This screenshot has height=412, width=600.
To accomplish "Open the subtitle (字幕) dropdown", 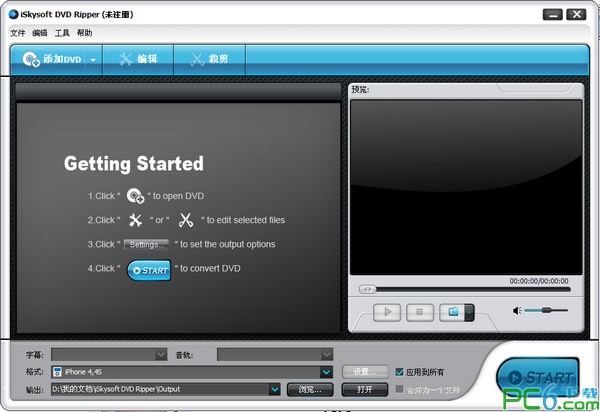I will (109, 355).
